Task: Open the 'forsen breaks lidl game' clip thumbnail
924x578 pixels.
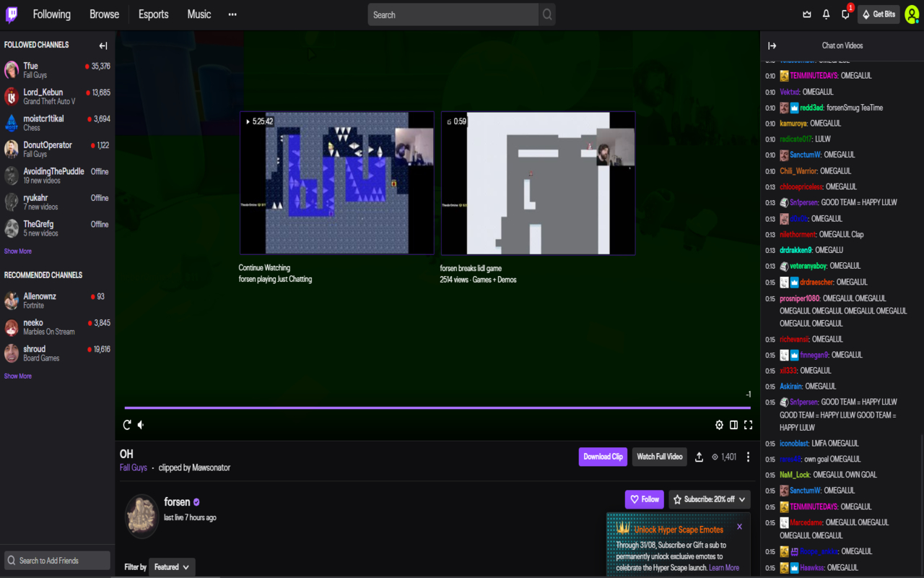Action: 538,183
